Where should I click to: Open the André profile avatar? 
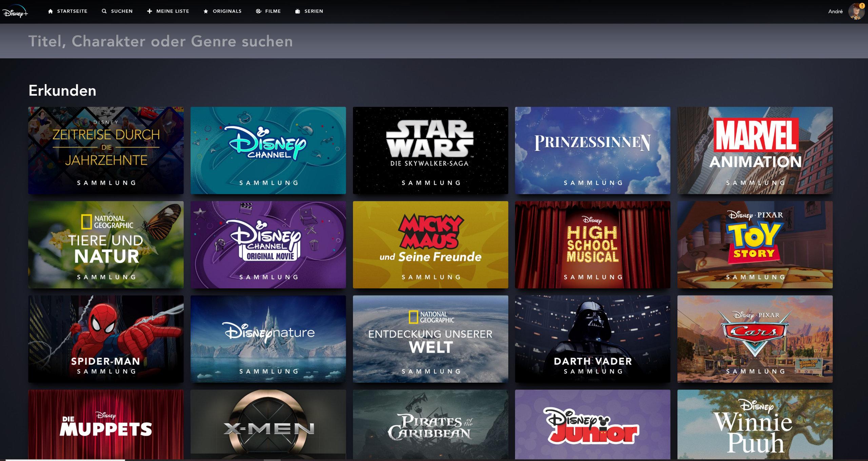coord(856,11)
